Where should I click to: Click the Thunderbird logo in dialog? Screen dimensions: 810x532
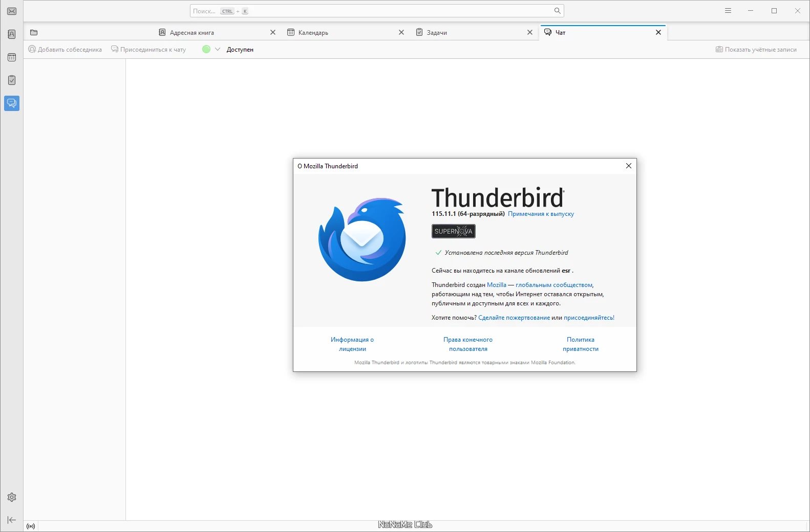(362, 239)
